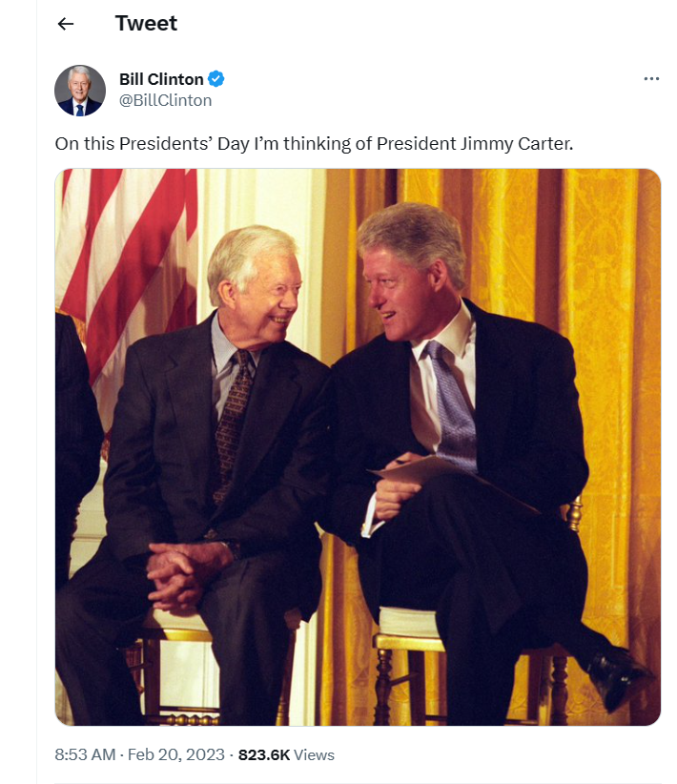Click the 8:53 AM timestamp
The height and width of the screenshot is (784, 677).
(85, 755)
